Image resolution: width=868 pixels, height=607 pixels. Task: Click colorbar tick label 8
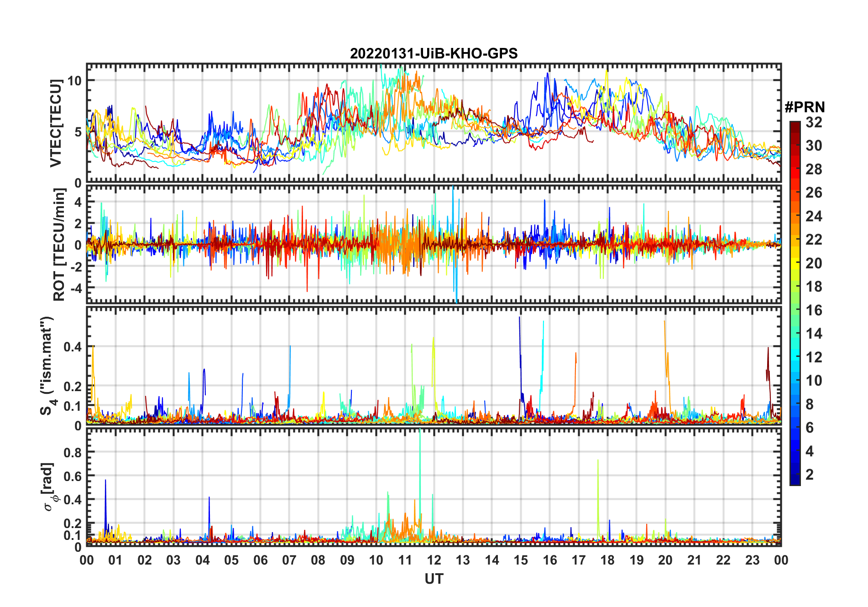(810, 404)
